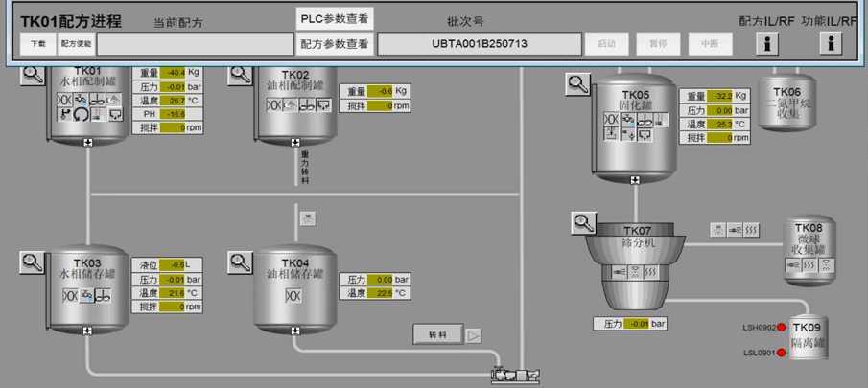The height and width of the screenshot is (388, 868).
Task: Open the 配方IL/RF info icon
Action: [x=768, y=43]
